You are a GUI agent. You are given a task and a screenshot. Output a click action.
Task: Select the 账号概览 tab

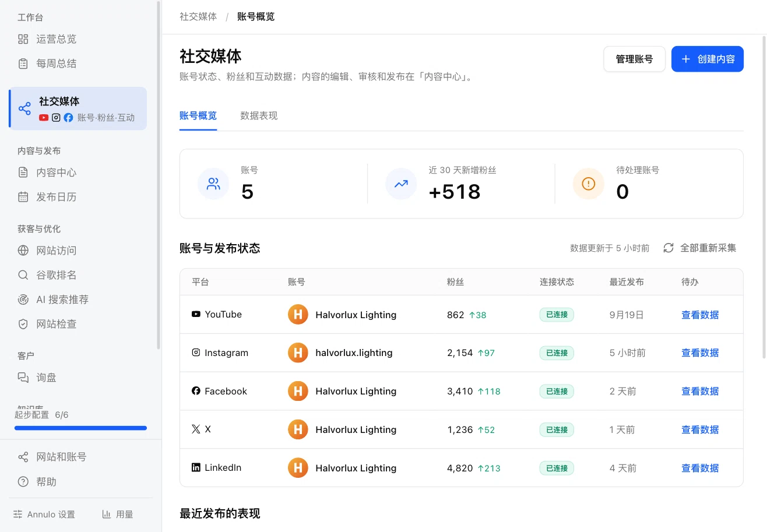[198, 115]
